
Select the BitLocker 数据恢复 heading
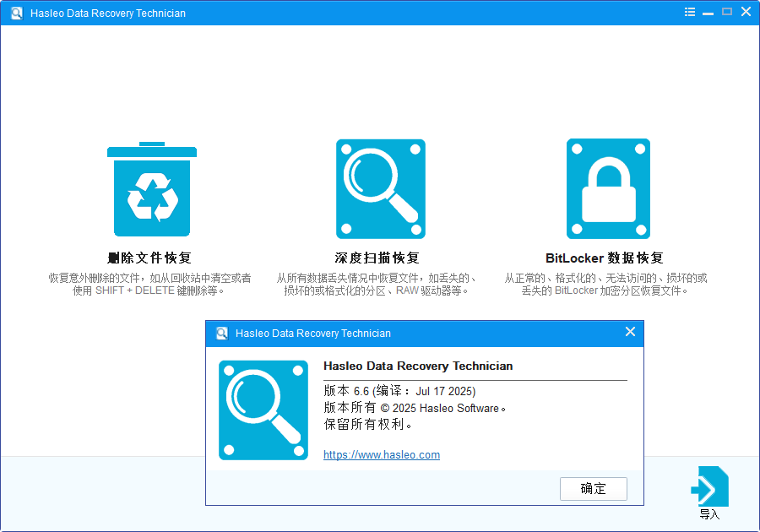pyautogui.click(x=608, y=257)
